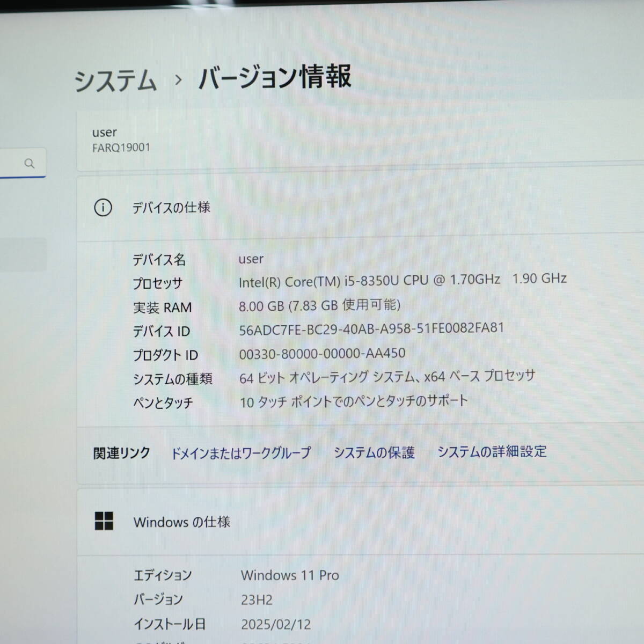Image resolution: width=644 pixels, height=644 pixels.
Task: Select the 10 タッチ ポイント pen value
Action: (354, 401)
